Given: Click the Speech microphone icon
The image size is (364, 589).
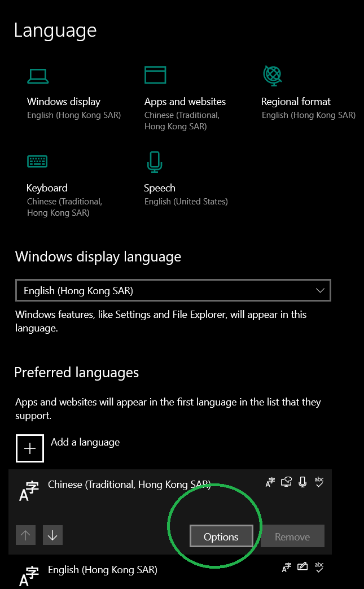Looking at the screenshot, I should tap(154, 162).
